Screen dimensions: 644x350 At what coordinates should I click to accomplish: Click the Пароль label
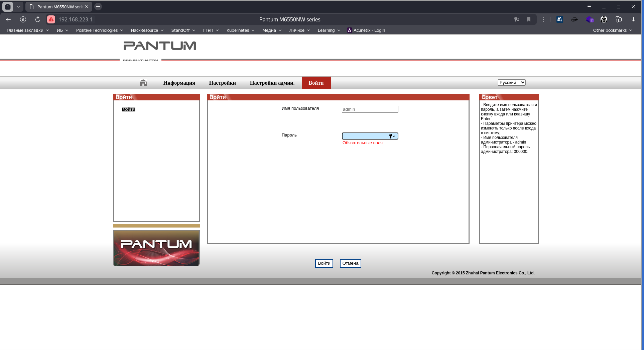(x=289, y=135)
